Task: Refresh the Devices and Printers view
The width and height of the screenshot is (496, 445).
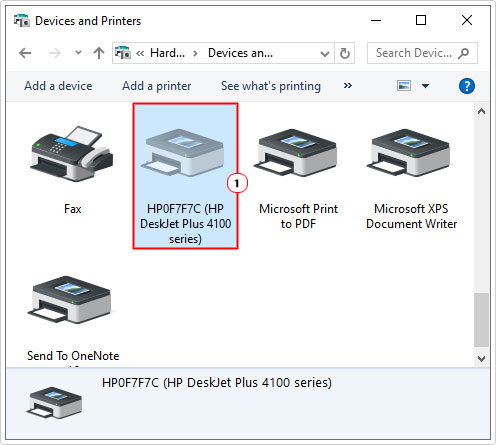Action: click(345, 53)
